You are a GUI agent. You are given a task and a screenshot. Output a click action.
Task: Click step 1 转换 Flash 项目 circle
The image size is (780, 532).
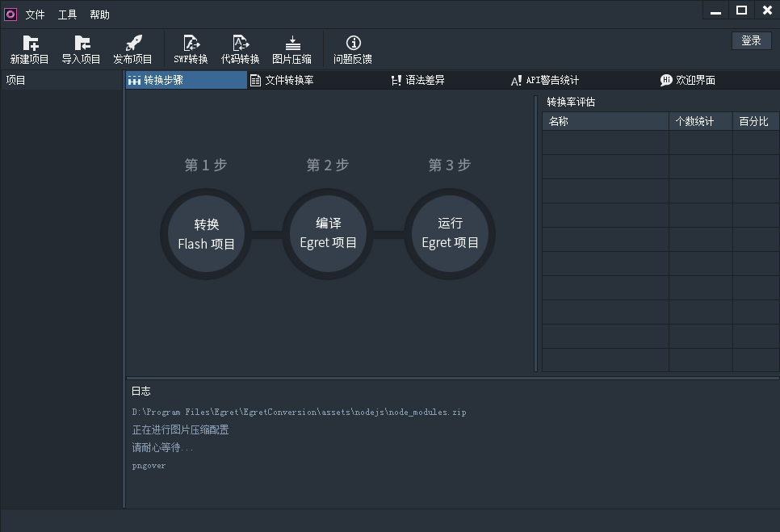206,234
